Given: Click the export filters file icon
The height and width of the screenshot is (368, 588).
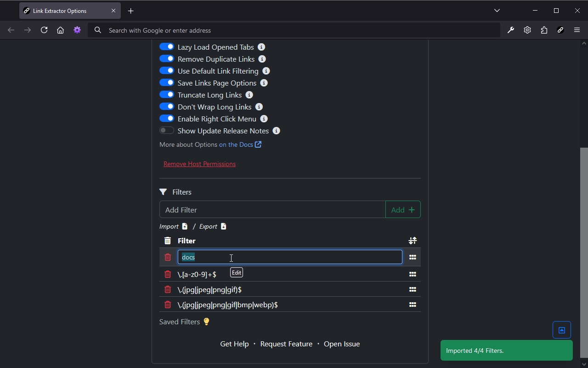Looking at the screenshot, I should coord(224,226).
